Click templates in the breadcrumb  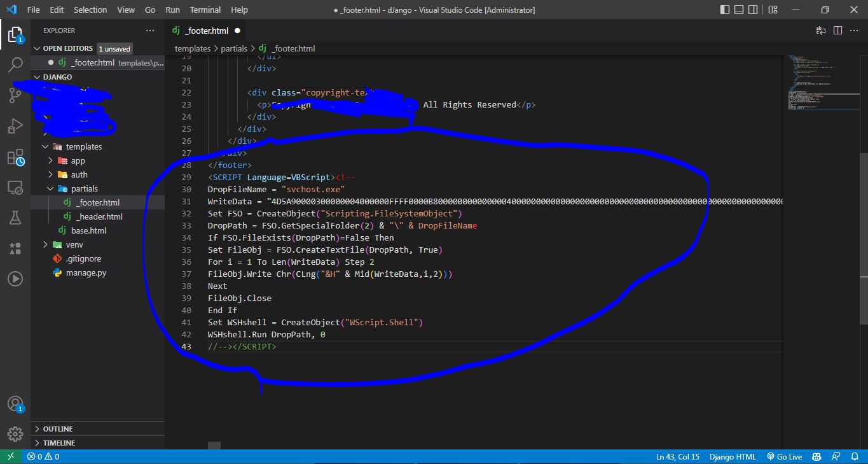(193, 48)
